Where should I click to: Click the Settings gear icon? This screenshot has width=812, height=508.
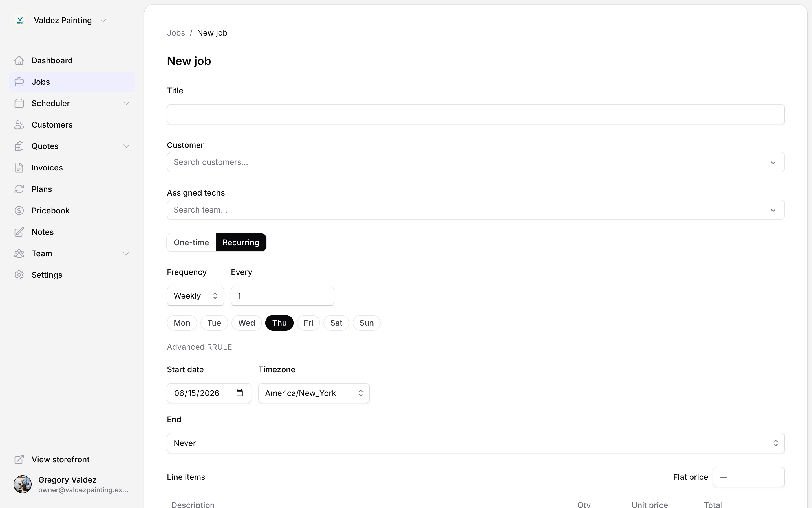coord(19,275)
